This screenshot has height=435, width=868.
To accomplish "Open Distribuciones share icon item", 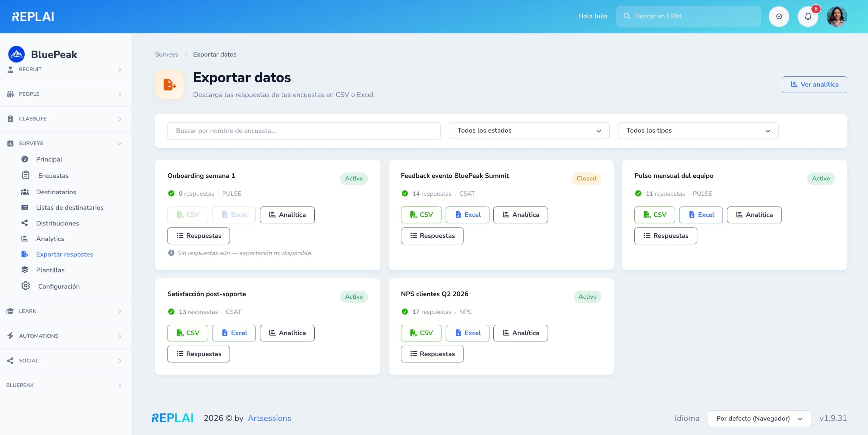I will coord(25,223).
